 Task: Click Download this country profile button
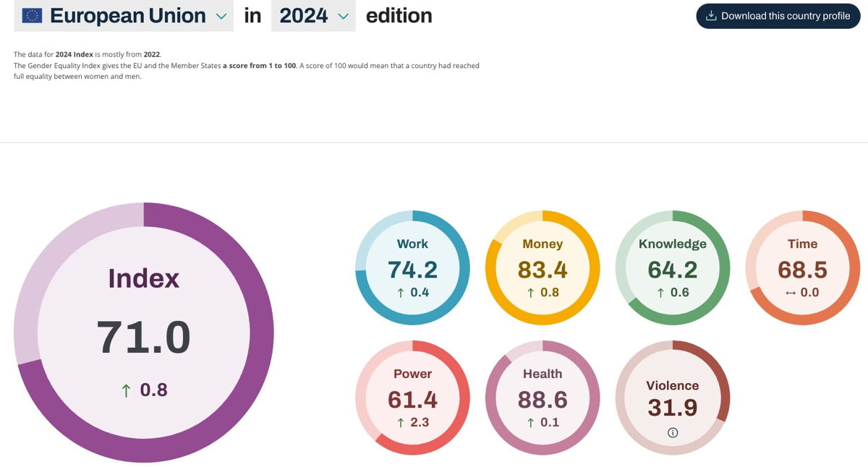pyautogui.click(x=778, y=16)
